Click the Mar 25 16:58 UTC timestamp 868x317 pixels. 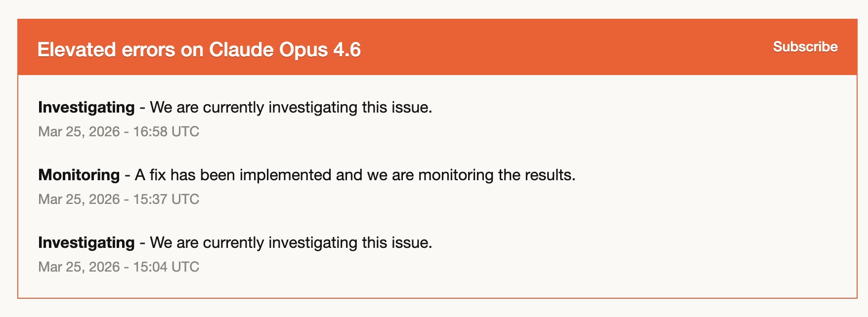[119, 132]
